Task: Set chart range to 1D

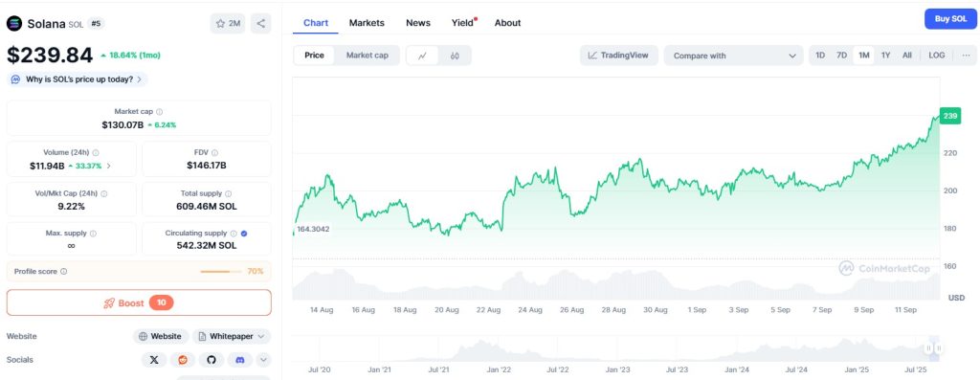Action: tap(820, 55)
